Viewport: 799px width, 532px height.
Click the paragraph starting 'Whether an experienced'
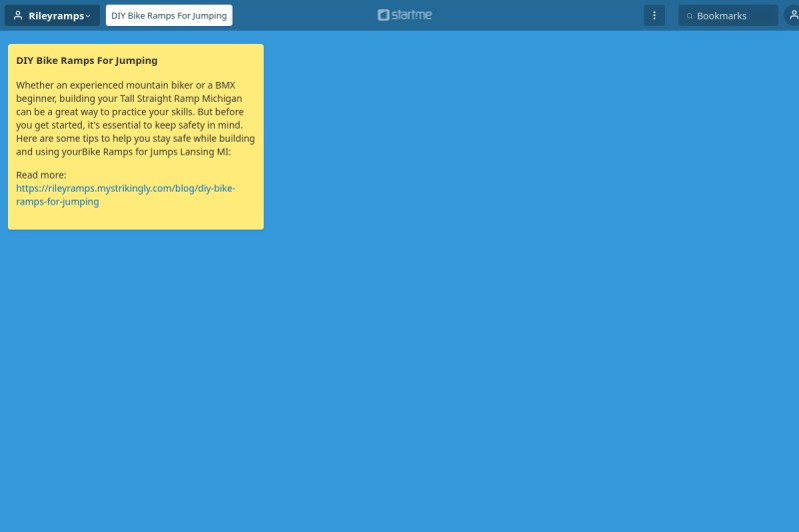coord(136,118)
